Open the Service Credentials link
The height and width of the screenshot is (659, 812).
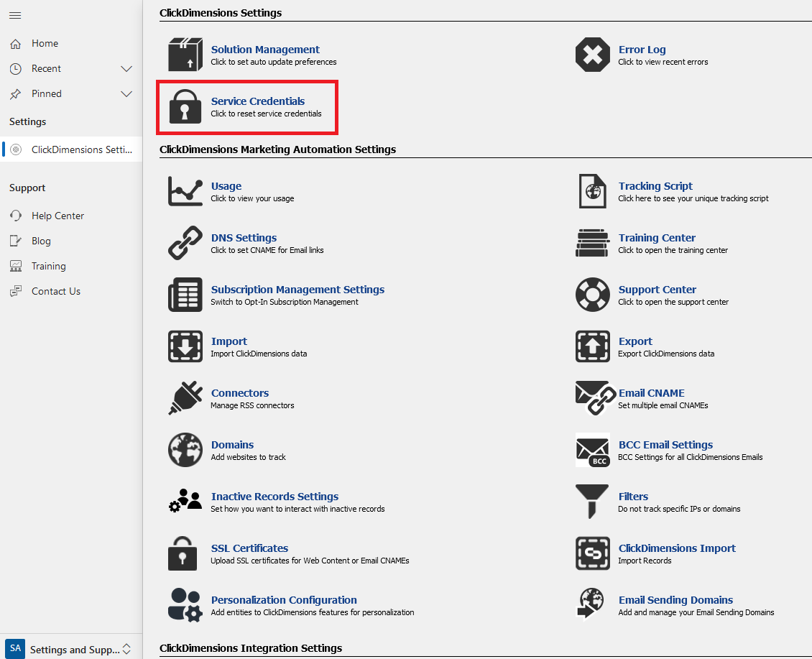point(257,101)
